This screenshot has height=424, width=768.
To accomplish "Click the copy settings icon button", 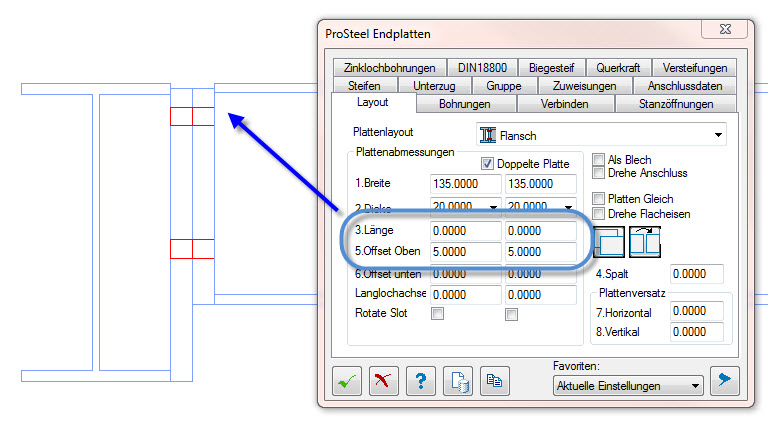I will [x=495, y=381].
